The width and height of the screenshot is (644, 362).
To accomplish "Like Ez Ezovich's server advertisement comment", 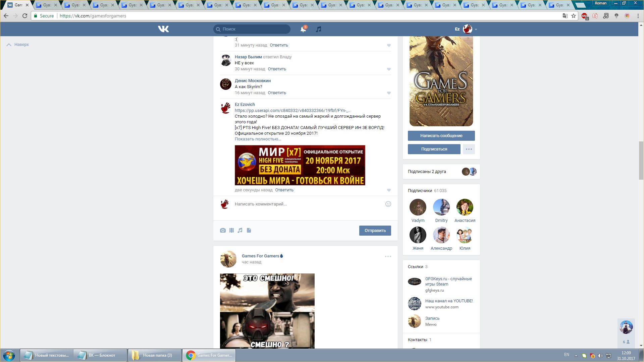I will [389, 190].
